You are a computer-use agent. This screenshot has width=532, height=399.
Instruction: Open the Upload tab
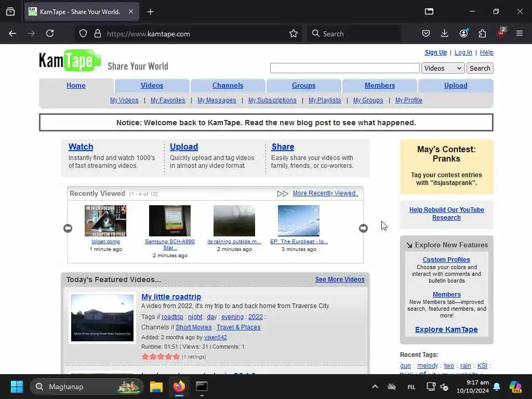pyautogui.click(x=456, y=86)
